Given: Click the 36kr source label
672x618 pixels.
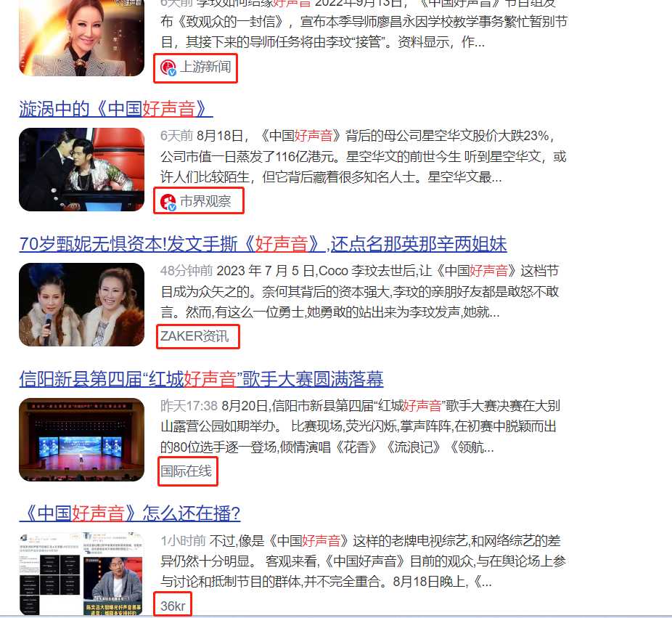Looking at the screenshot, I should (x=173, y=603).
